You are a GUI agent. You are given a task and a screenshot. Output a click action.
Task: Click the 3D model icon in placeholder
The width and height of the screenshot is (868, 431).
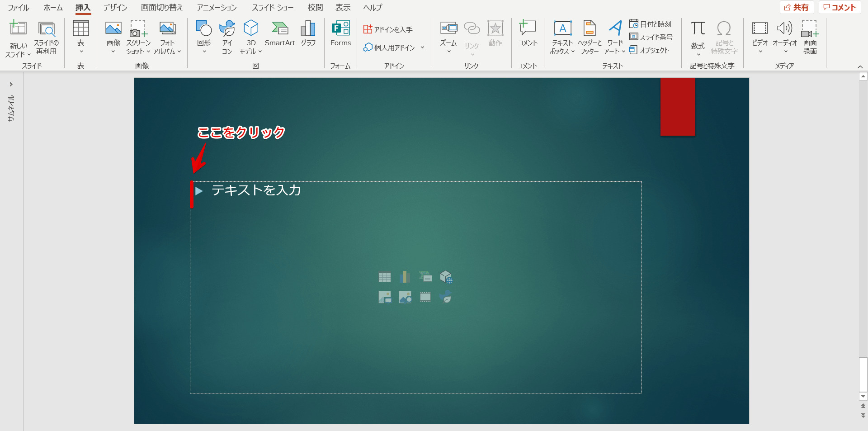click(446, 277)
